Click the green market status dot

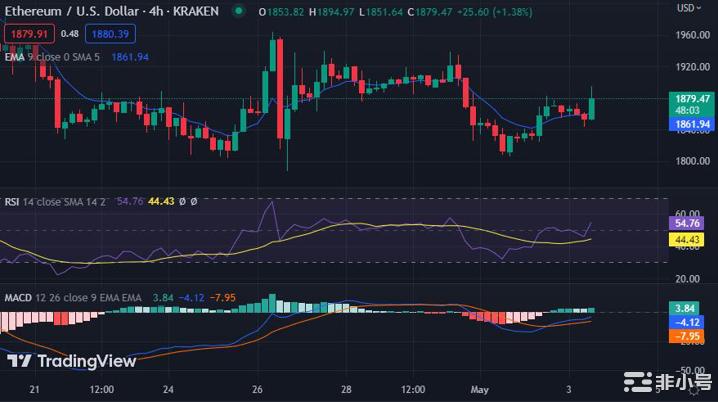tap(238, 12)
